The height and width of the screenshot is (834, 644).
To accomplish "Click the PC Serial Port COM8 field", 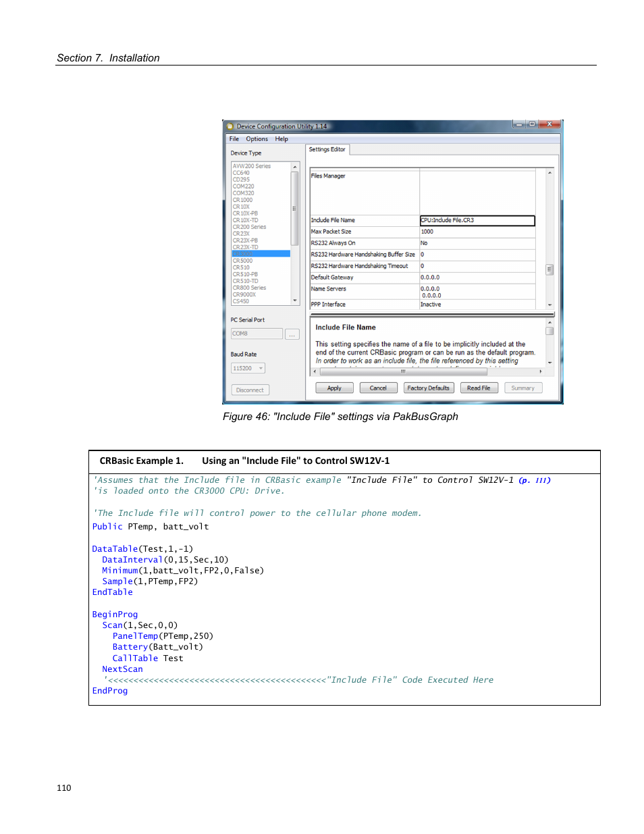I will click(257, 334).
